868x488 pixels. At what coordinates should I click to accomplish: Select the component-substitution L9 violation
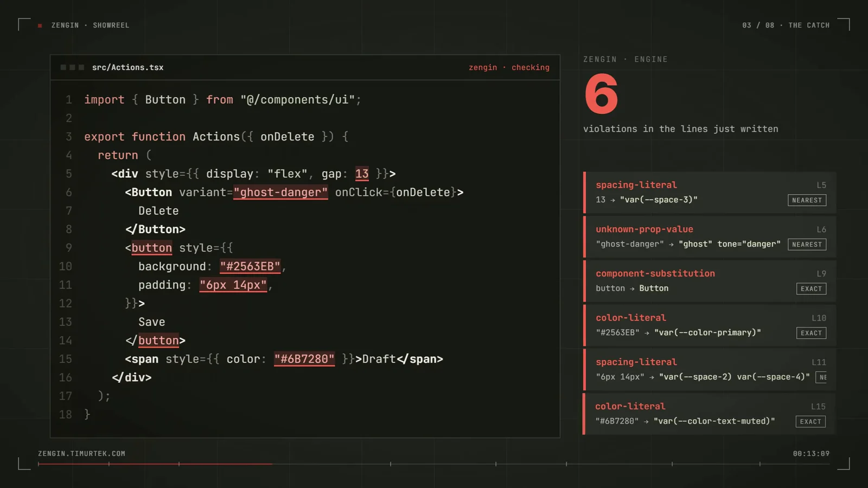(x=710, y=281)
